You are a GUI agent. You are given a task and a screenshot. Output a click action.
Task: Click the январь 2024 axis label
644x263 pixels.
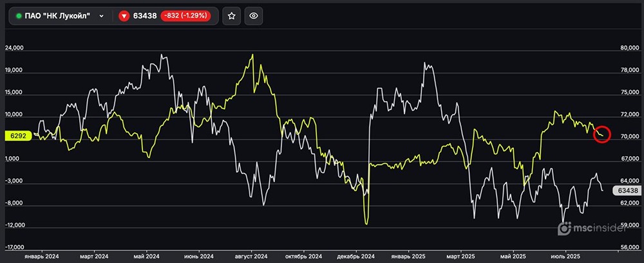point(41,256)
